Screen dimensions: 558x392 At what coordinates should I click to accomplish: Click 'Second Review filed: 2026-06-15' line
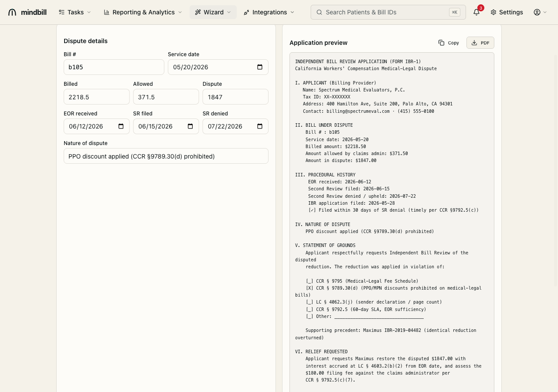349,189
